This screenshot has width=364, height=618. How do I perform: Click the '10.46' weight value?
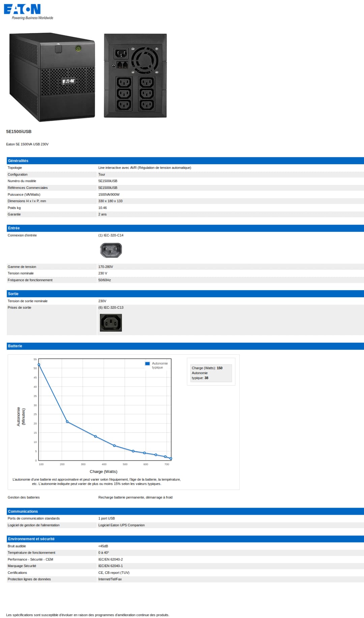pos(102,208)
